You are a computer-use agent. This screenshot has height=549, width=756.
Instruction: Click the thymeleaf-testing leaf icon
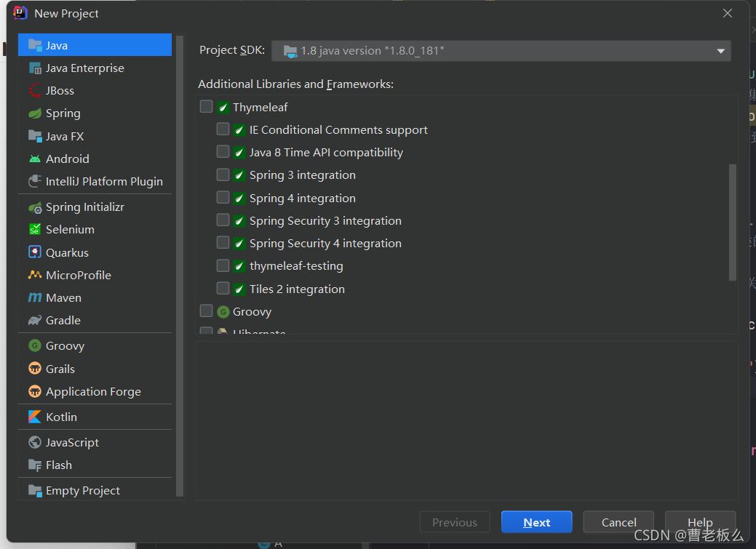pyautogui.click(x=239, y=266)
